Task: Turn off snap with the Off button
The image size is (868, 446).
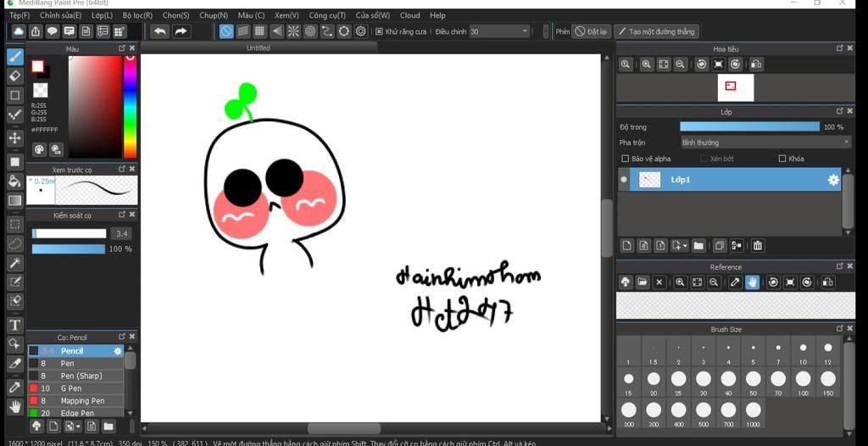Action: [225, 31]
